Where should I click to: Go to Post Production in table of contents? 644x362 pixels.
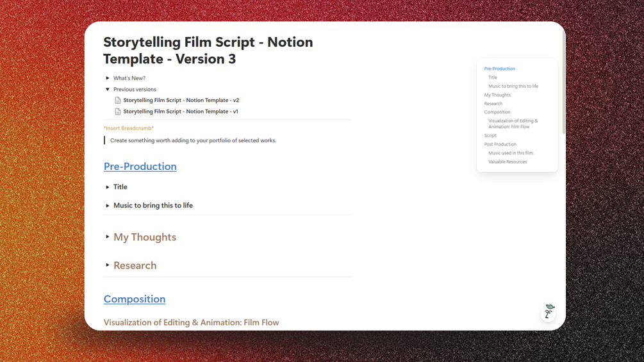pos(500,144)
